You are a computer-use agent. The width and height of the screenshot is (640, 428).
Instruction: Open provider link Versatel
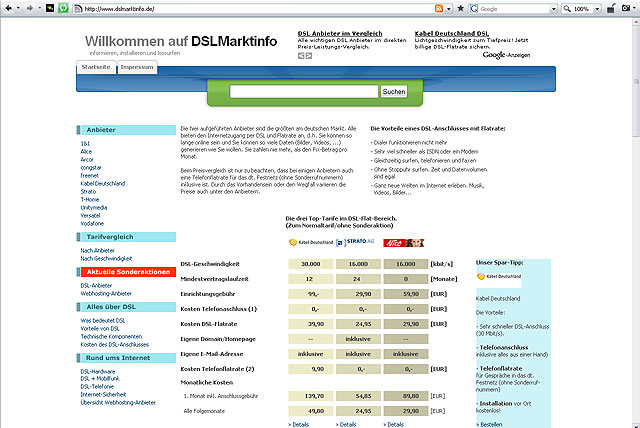(x=90, y=215)
